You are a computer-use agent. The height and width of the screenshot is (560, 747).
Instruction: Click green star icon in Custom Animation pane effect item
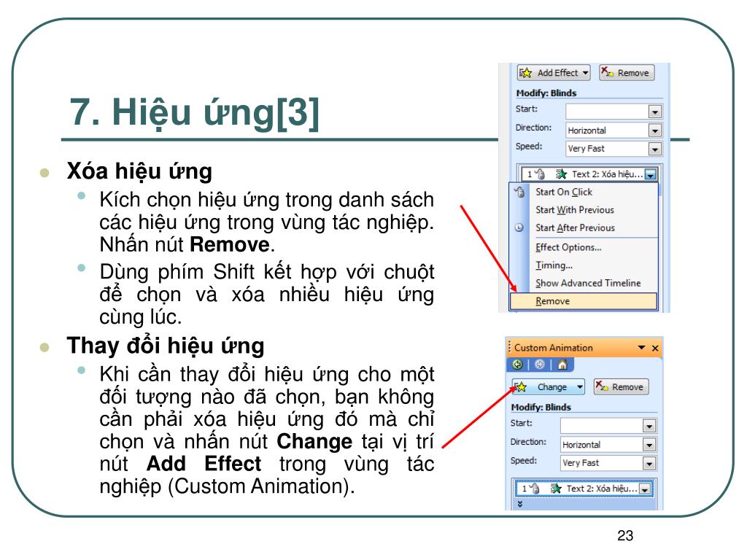556,489
